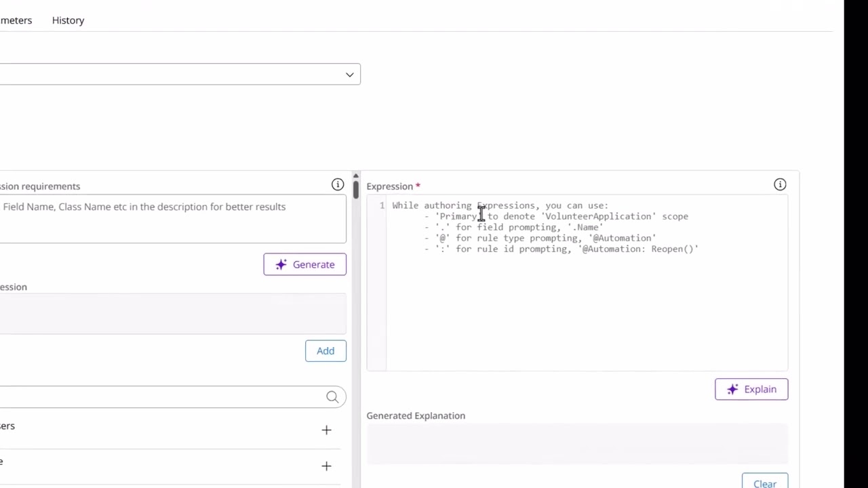Click 'While authoring Expressions' hint line
This screenshot has height=488, width=868.
click(x=500, y=205)
